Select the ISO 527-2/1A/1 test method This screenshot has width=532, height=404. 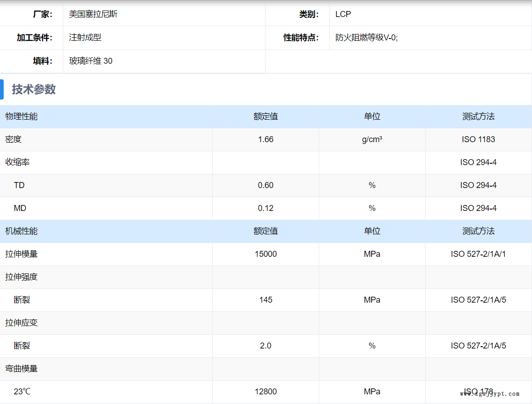tap(478, 254)
